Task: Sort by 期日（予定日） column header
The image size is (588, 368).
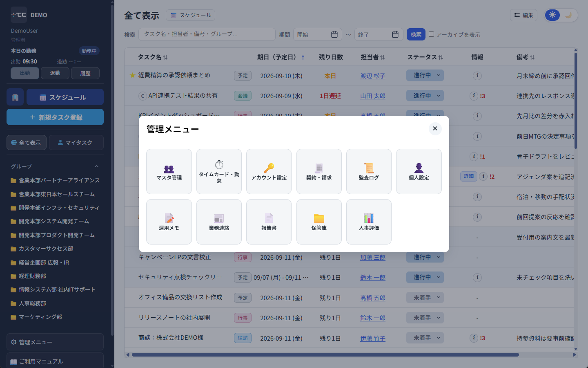Action: click(x=281, y=57)
